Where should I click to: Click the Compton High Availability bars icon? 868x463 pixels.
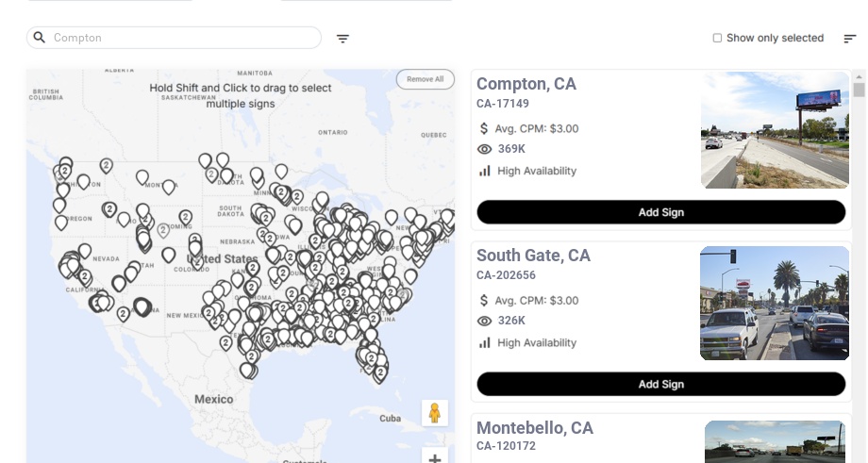(x=485, y=171)
